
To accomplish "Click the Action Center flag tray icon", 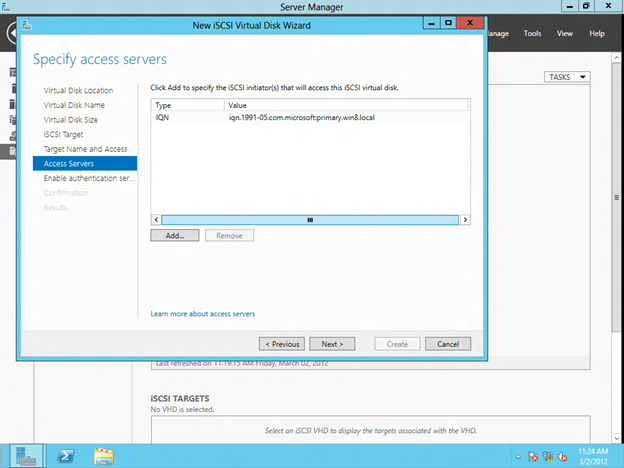I will pos(534,457).
